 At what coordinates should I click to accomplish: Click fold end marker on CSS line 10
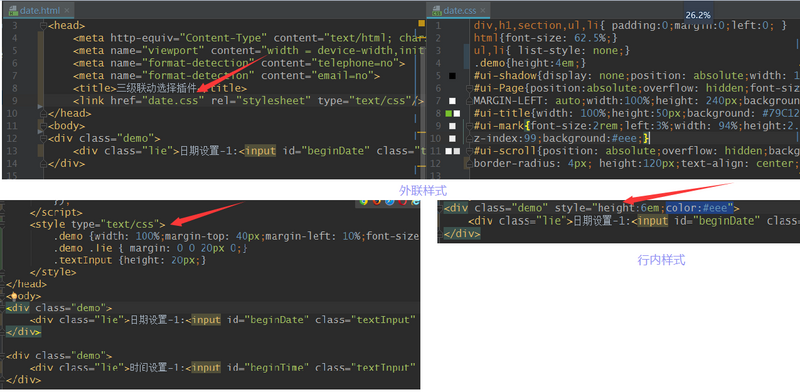[x=468, y=138]
